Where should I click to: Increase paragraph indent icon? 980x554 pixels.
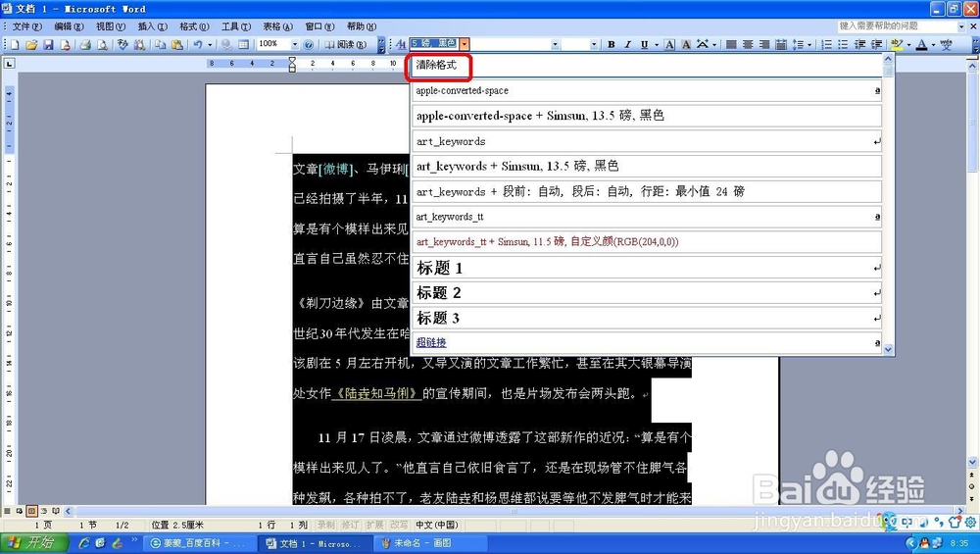tap(876, 44)
